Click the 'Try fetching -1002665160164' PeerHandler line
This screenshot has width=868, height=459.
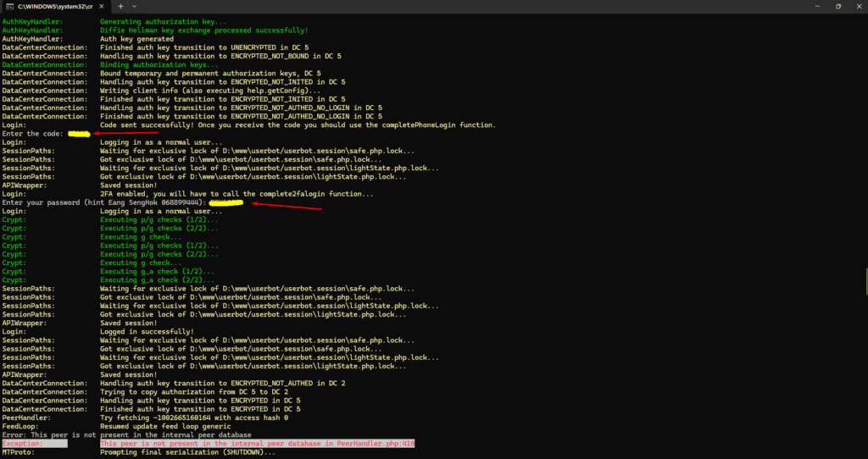click(x=193, y=418)
